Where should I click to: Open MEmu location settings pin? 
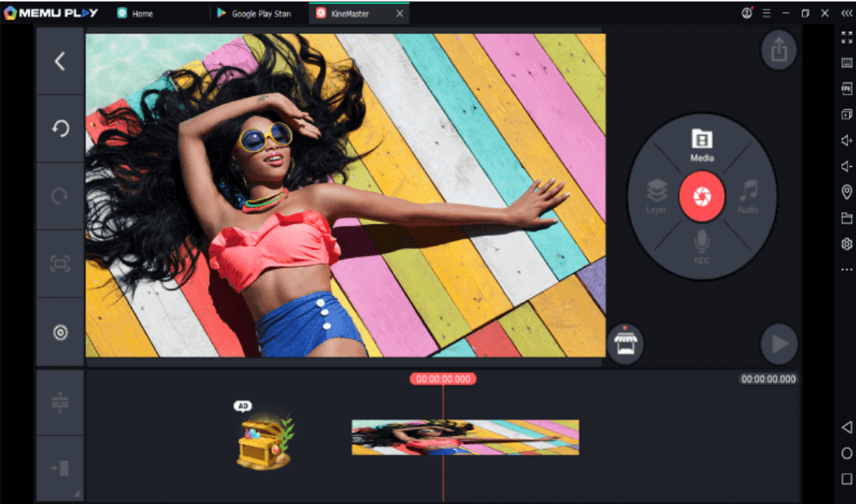(x=847, y=192)
